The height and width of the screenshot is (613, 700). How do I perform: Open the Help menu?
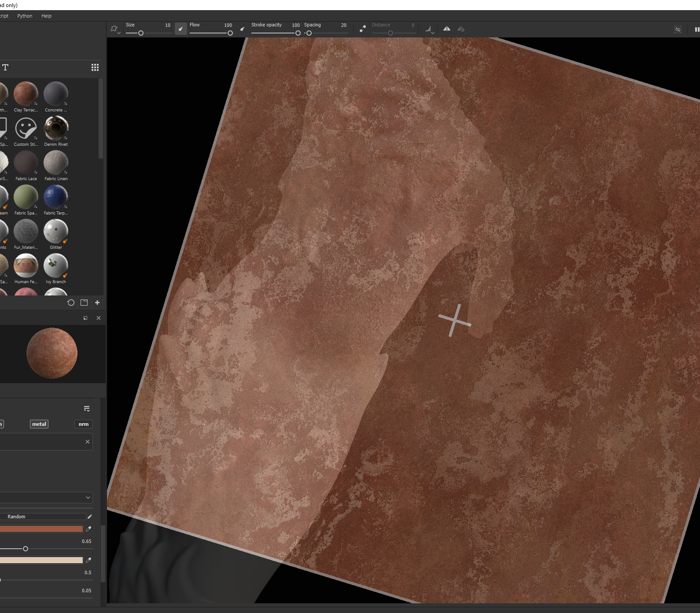pos(46,16)
